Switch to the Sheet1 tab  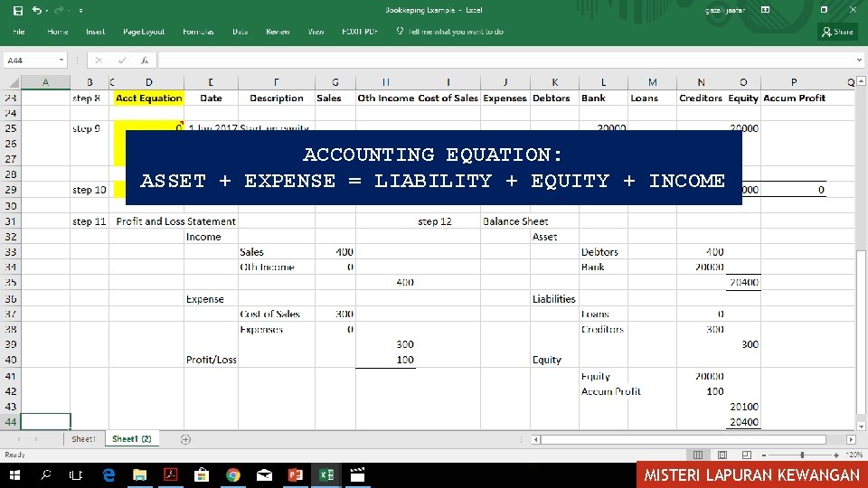(x=83, y=439)
